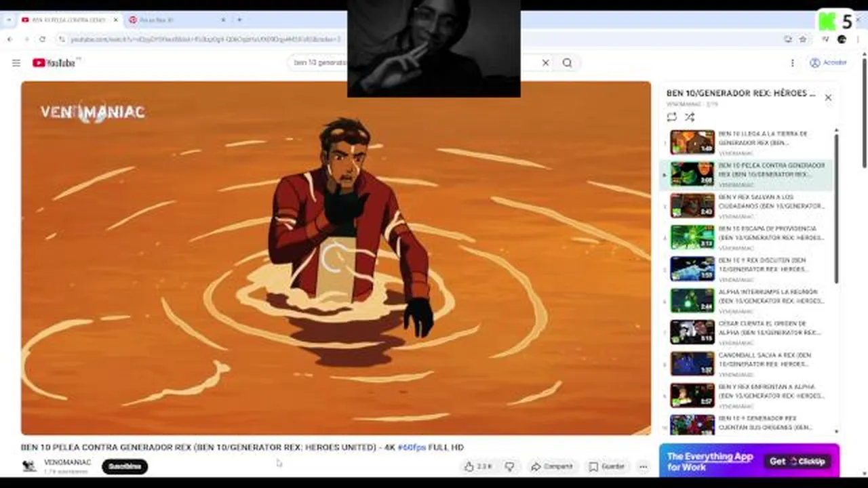Subscribe to the VENOMANIAC channel
868x488 pixels.
(x=125, y=466)
